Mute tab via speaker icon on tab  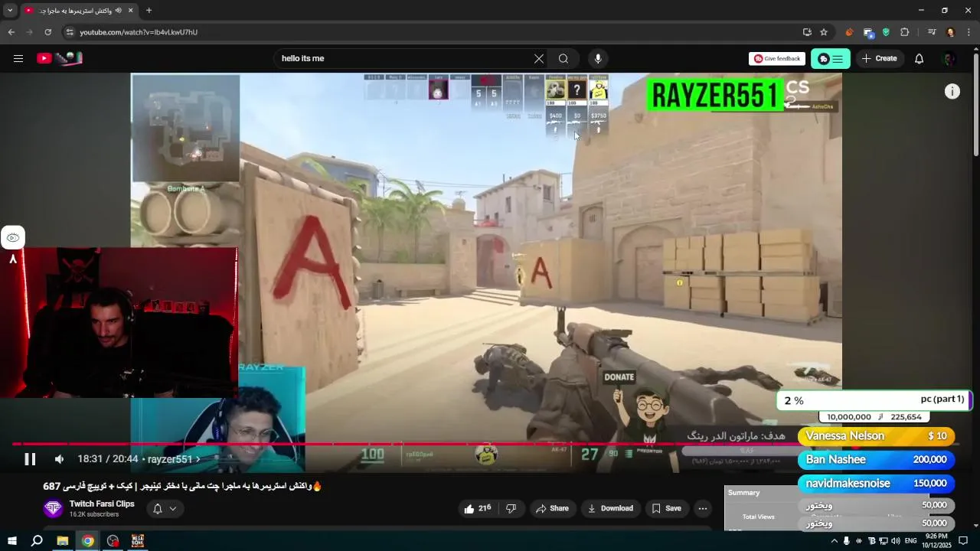click(118, 11)
